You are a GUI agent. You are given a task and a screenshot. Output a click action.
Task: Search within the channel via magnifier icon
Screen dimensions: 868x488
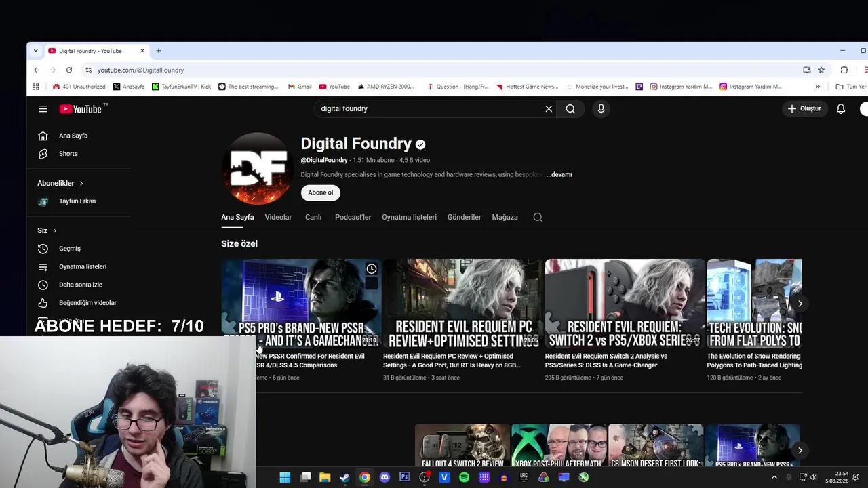(x=538, y=217)
